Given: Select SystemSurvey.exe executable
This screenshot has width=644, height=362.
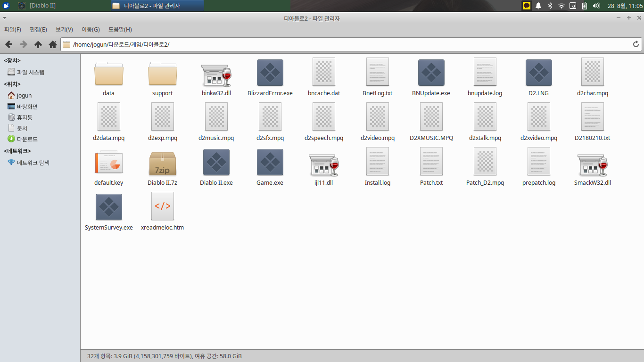Looking at the screenshot, I should [109, 207].
